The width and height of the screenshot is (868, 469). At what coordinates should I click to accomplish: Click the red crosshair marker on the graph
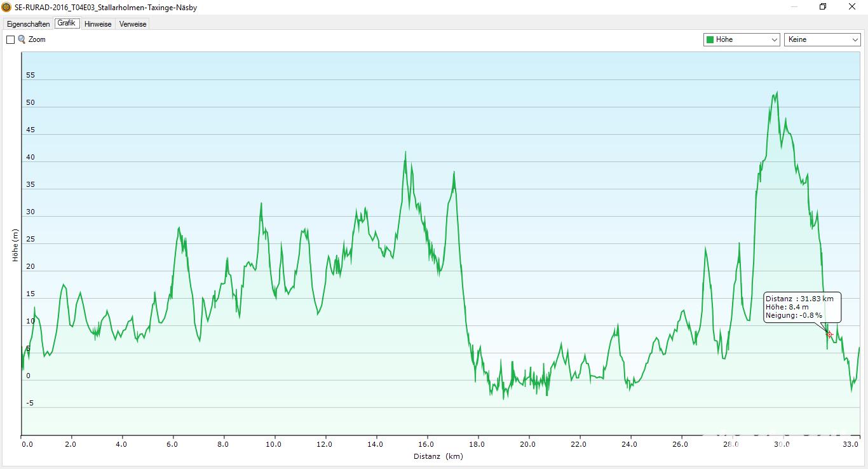click(830, 335)
